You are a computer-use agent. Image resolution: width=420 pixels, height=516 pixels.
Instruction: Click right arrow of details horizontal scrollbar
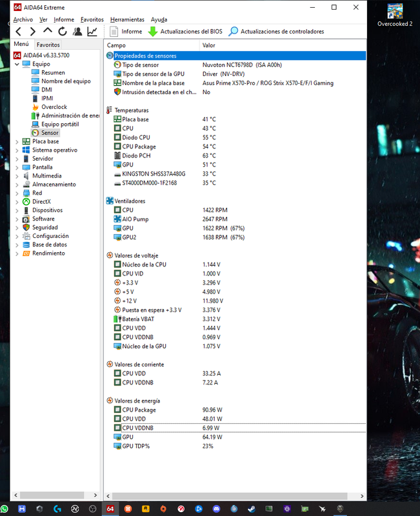pyautogui.click(x=362, y=496)
